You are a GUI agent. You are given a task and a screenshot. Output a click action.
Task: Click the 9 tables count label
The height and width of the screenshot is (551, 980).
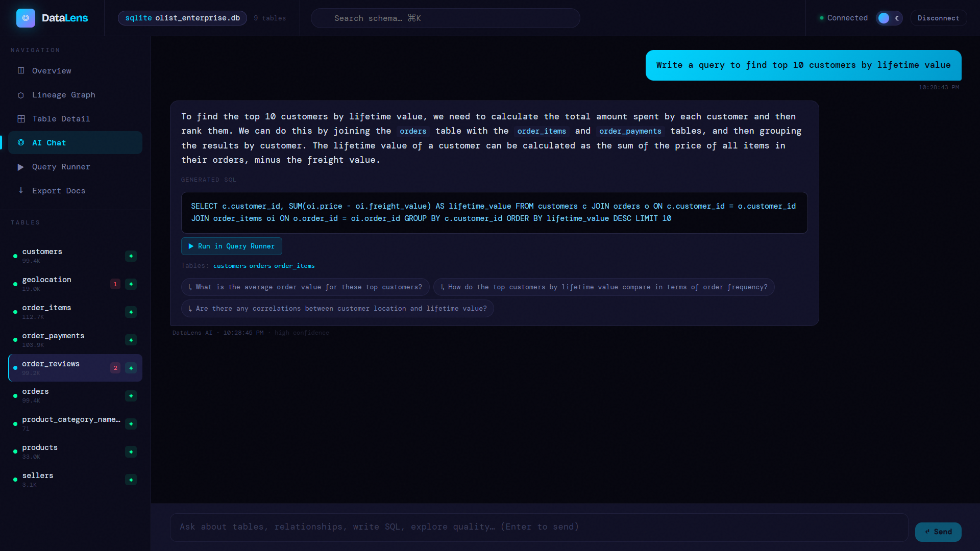click(270, 18)
